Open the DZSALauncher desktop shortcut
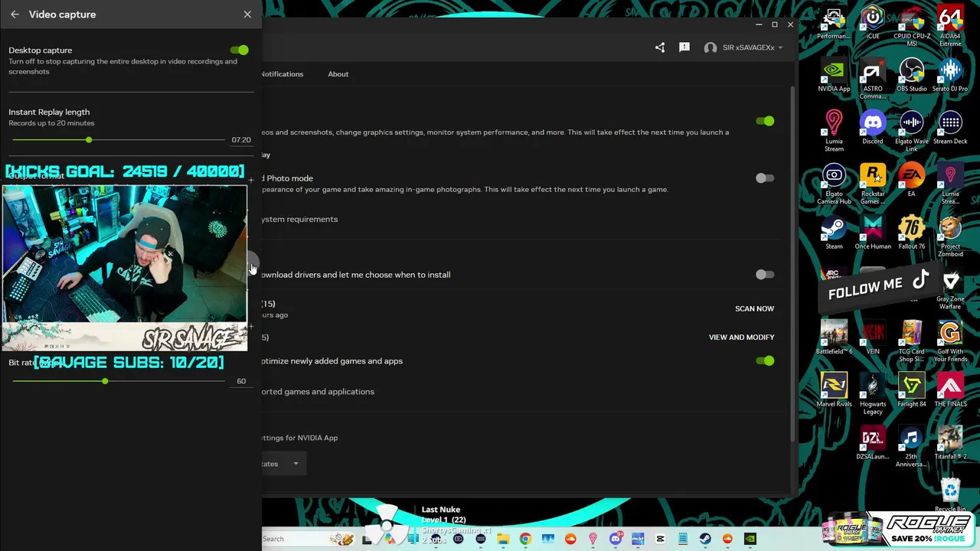This screenshot has height=551, width=980. point(873,443)
